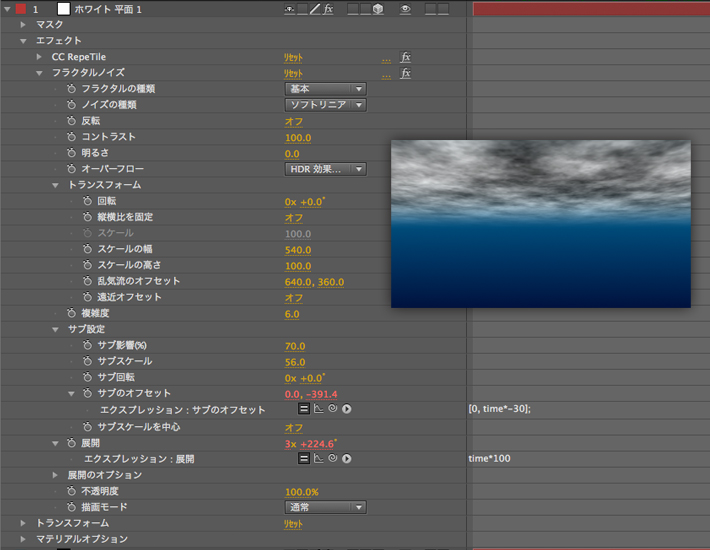Click the スケールの幅 value 540.0

click(x=298, y=249)
